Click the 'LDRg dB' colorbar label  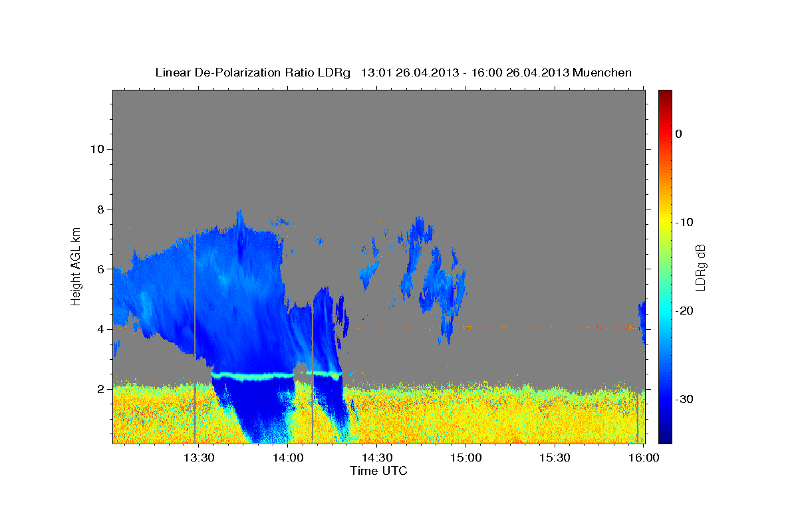coord(700,267)
